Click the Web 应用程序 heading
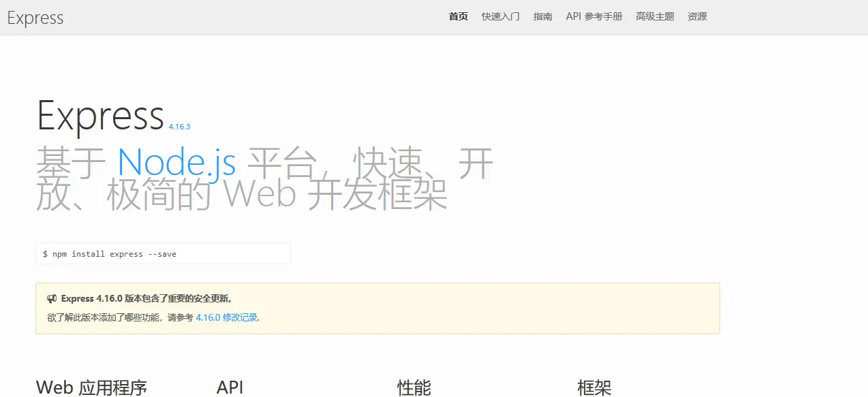This screenshot has height=397, width=868. tap(91, 387)
